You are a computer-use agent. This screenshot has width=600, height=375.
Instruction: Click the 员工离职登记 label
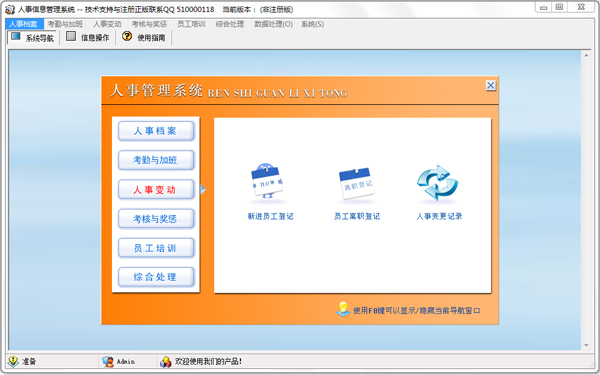[357, 216]
